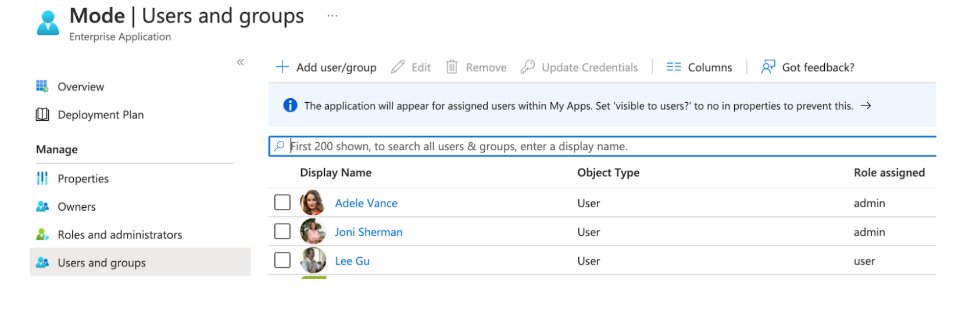Click the Update Credentials key icon
This screenshot has height=332, width=980.
coord(527,67)
